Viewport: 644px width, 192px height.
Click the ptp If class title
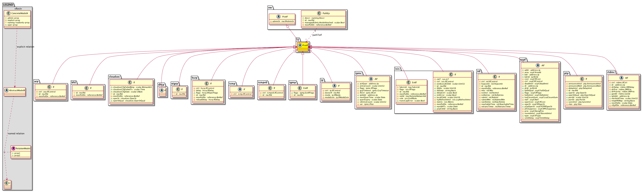point(586,79)
